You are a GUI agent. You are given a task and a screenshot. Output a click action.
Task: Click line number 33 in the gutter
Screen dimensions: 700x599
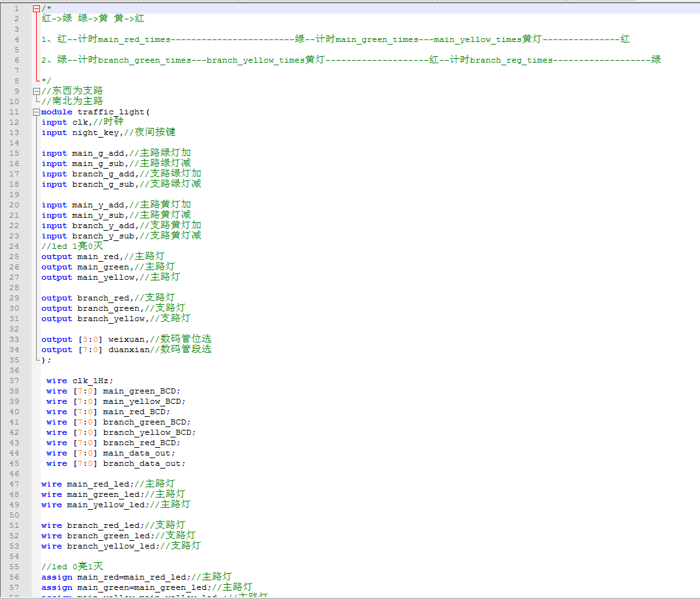[14, 339]
